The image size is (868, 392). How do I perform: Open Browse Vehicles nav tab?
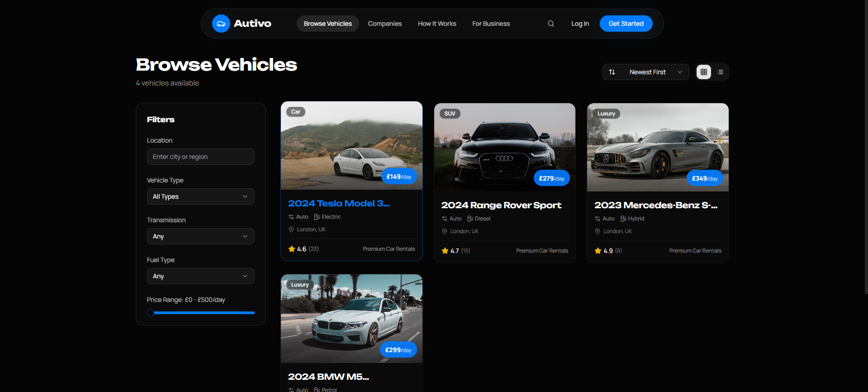point(327,24)
